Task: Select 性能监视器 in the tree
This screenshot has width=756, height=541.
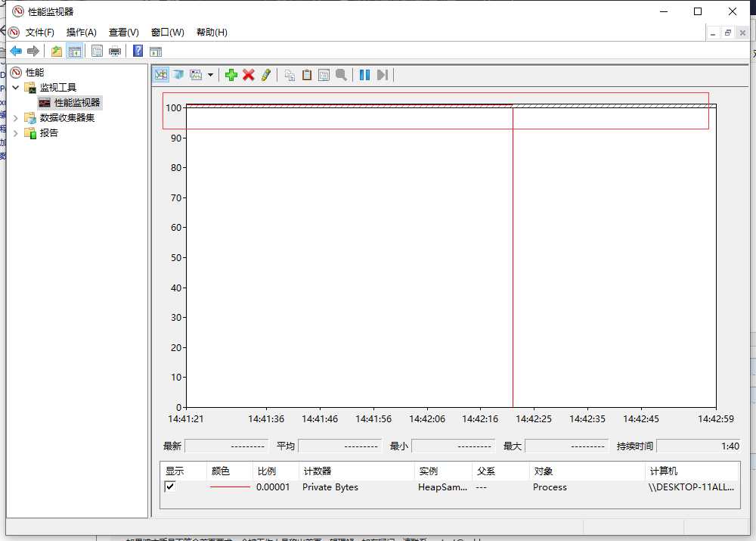Action: pyautogui.click(x=77, y=103)
